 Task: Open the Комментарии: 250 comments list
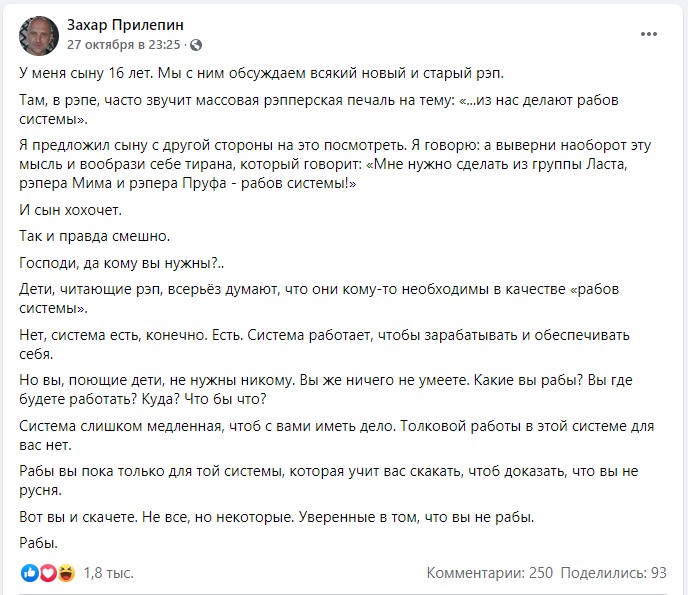pos(490,573)
